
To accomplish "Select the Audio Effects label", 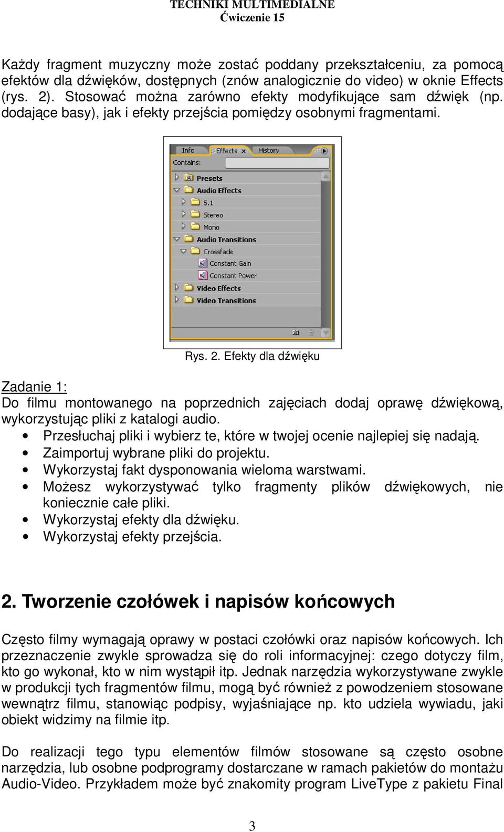I will 219,191.
